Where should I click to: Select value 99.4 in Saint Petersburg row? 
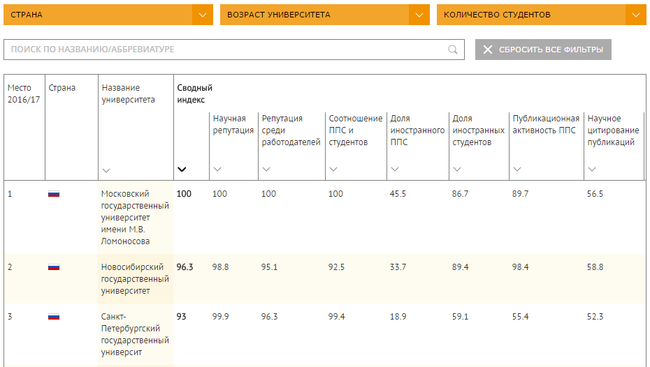(x=337, y=317)
